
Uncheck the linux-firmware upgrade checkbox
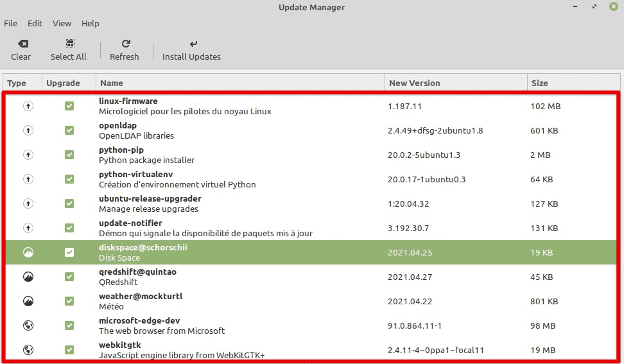coord(69,106)
